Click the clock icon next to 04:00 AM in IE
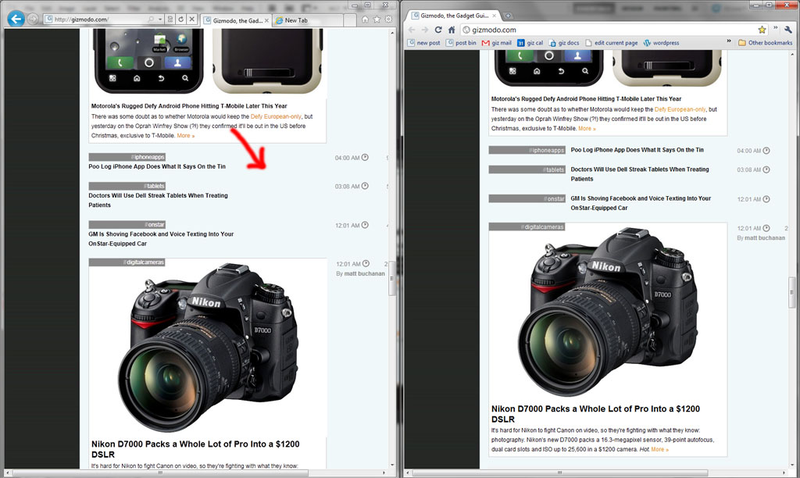 coord(365,158)
